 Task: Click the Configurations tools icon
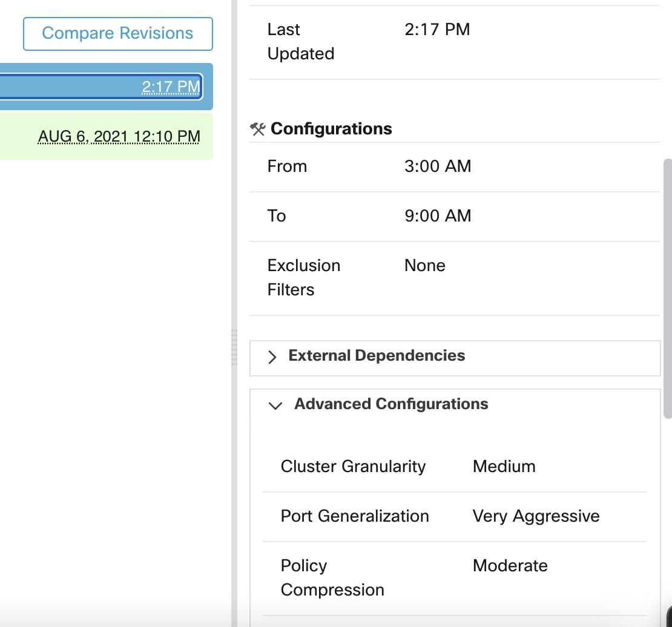[257, 129]
